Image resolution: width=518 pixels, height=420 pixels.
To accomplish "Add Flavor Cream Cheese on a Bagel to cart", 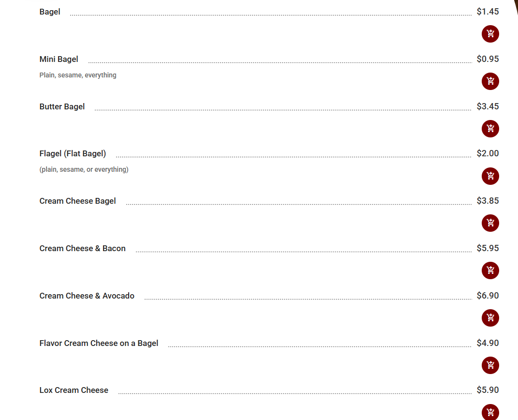I will pos(490,365).
